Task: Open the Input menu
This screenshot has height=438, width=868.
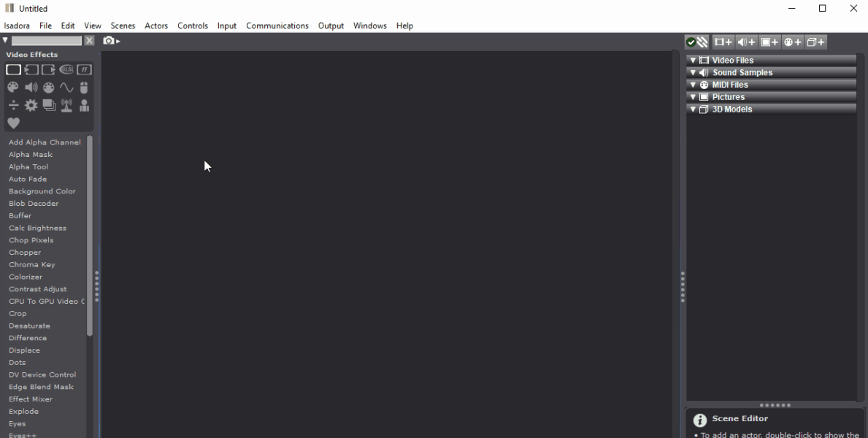Action: [227, 26]
